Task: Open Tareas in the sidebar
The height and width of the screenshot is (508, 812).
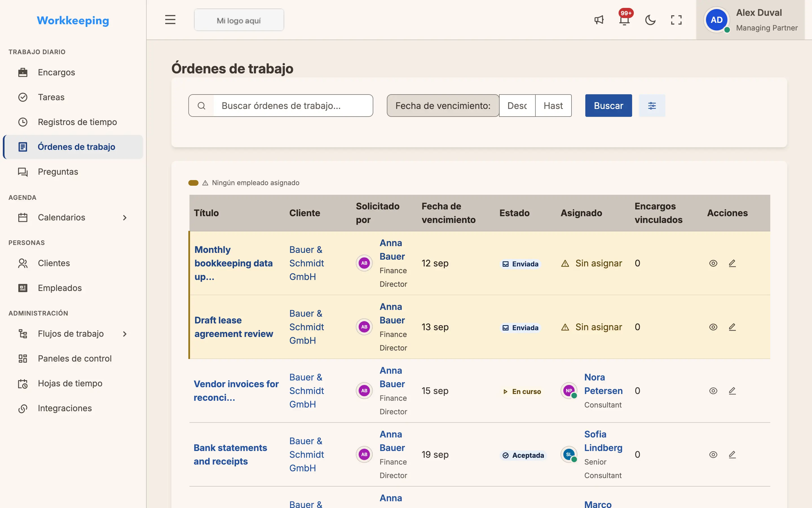Action: (73, 97)
